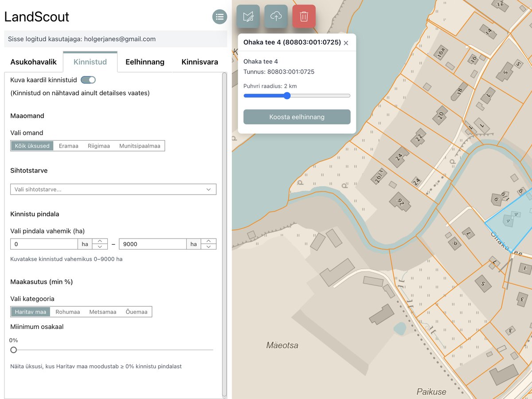Screen dimensions: 532x399
Task: Click building number 22 on map
Action: click(x=419, y=137)
